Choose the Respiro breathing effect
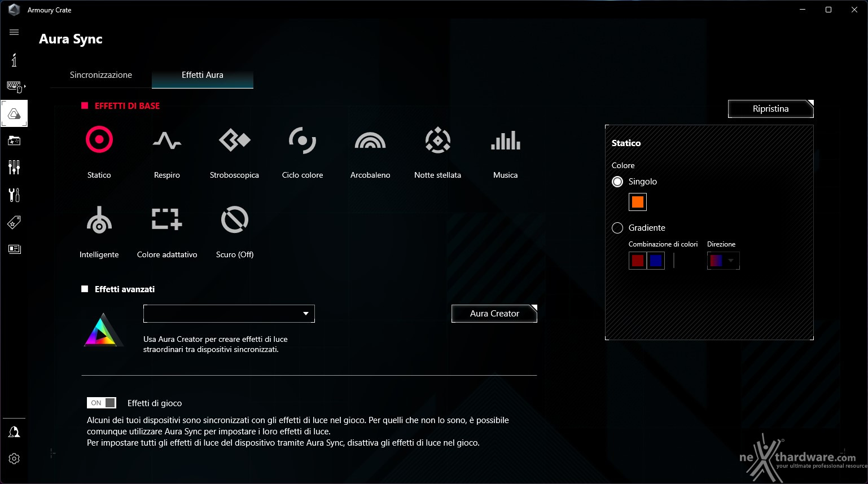 tap(167, 140)
